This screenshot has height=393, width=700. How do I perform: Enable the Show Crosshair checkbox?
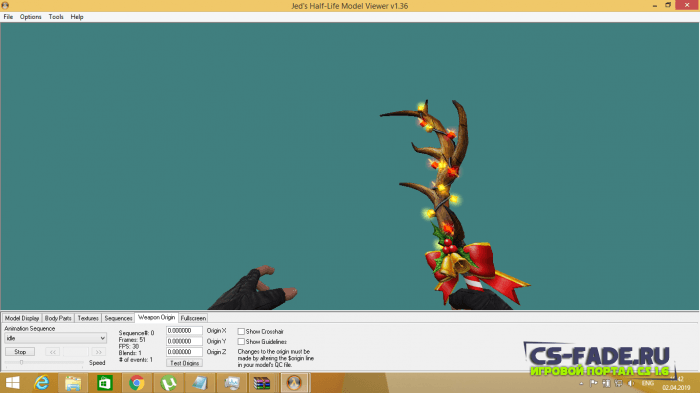click(x=241, y=331)
